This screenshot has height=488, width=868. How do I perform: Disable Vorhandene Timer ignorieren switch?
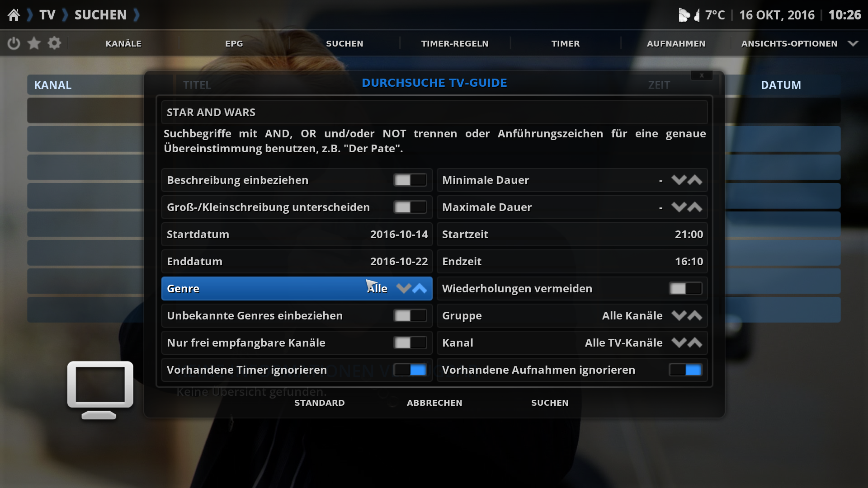pos(410,370)
